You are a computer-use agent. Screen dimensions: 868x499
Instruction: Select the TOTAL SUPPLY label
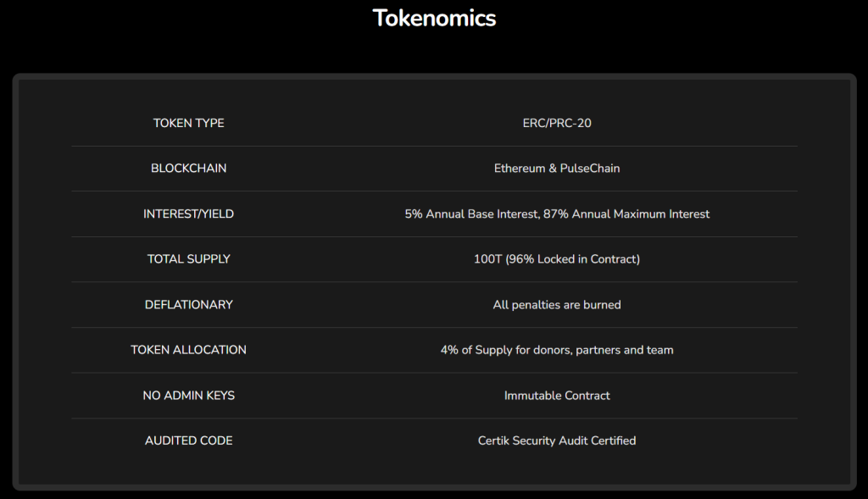pyautogui.click(x=189, y=259)
